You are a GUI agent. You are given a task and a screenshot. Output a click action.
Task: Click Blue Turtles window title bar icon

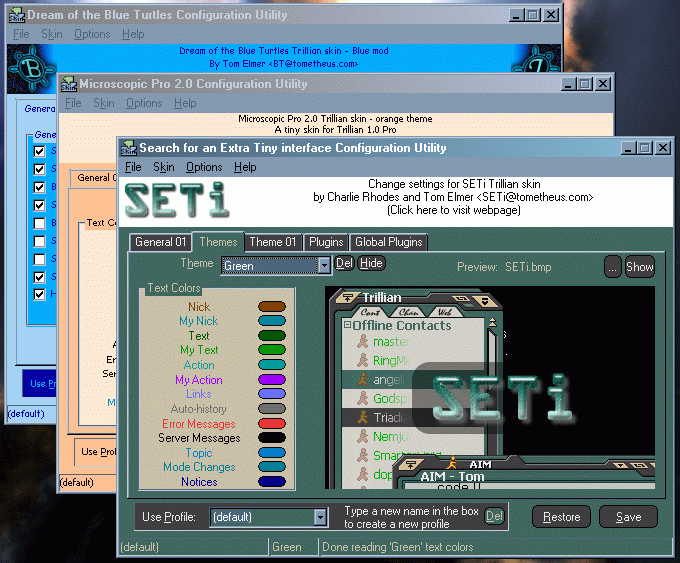[17, 15]
